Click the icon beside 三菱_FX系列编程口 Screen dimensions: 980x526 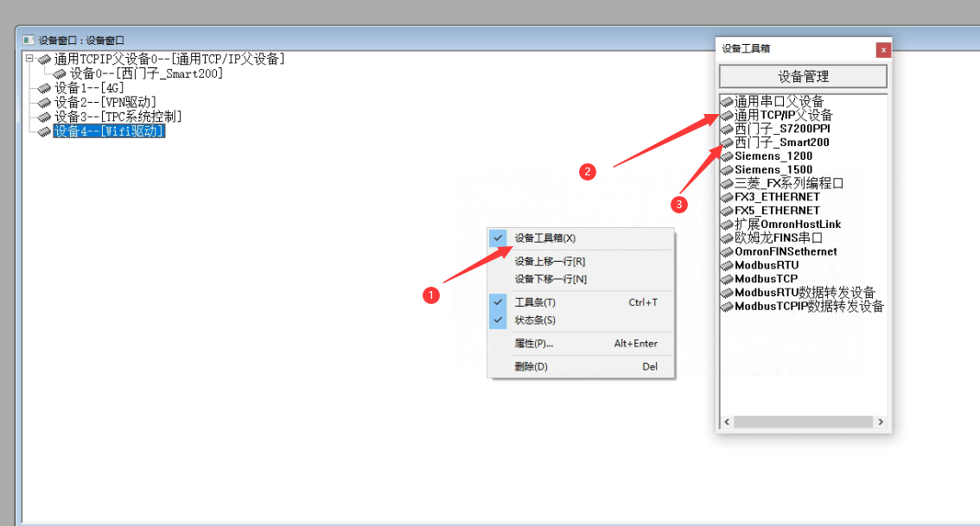tap(727, 184)
